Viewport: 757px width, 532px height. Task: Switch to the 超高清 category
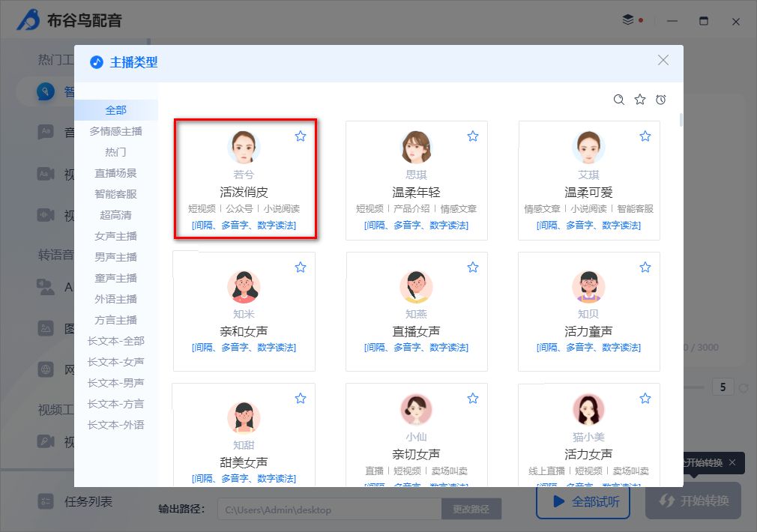(116, 215)
